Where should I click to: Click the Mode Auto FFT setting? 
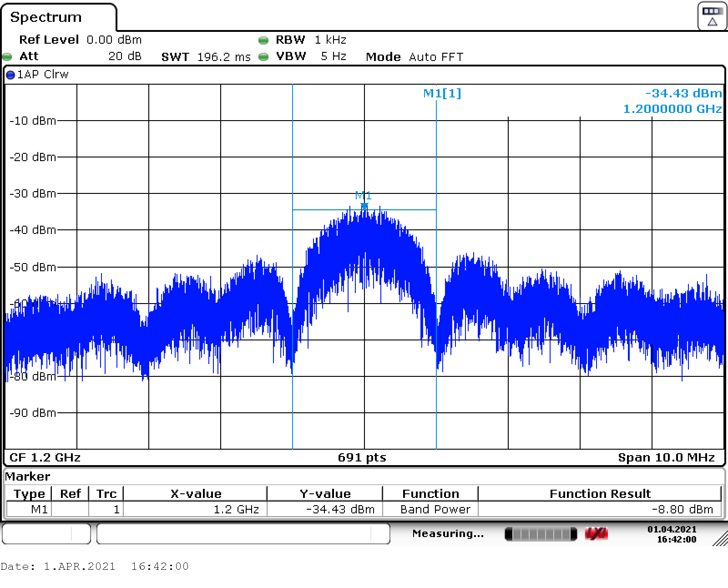click(x=414, y=57)
